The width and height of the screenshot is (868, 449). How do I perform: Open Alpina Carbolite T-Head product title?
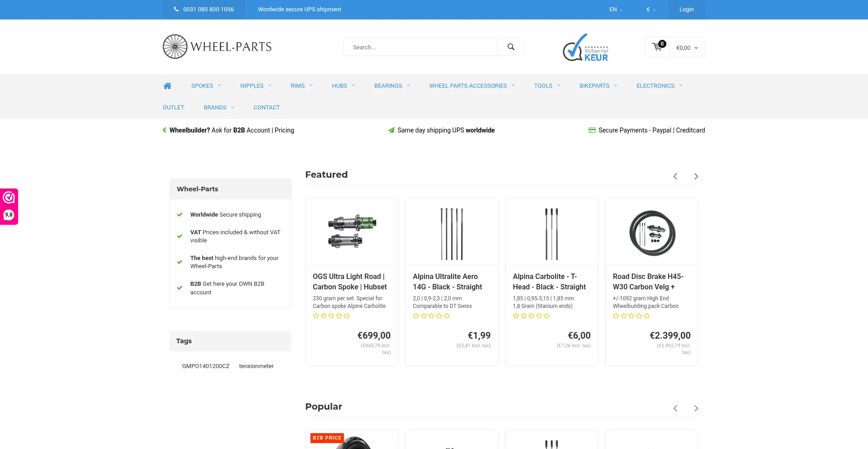(549, 282)
